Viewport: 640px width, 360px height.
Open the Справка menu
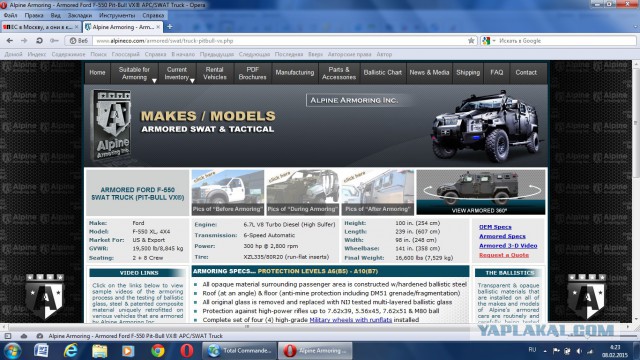[x=153, y=16]
